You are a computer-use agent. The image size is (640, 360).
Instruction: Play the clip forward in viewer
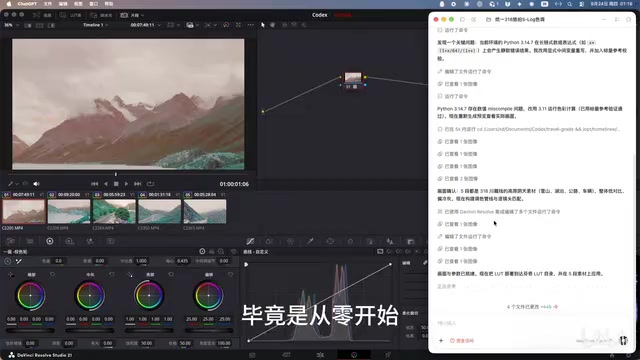126,184
